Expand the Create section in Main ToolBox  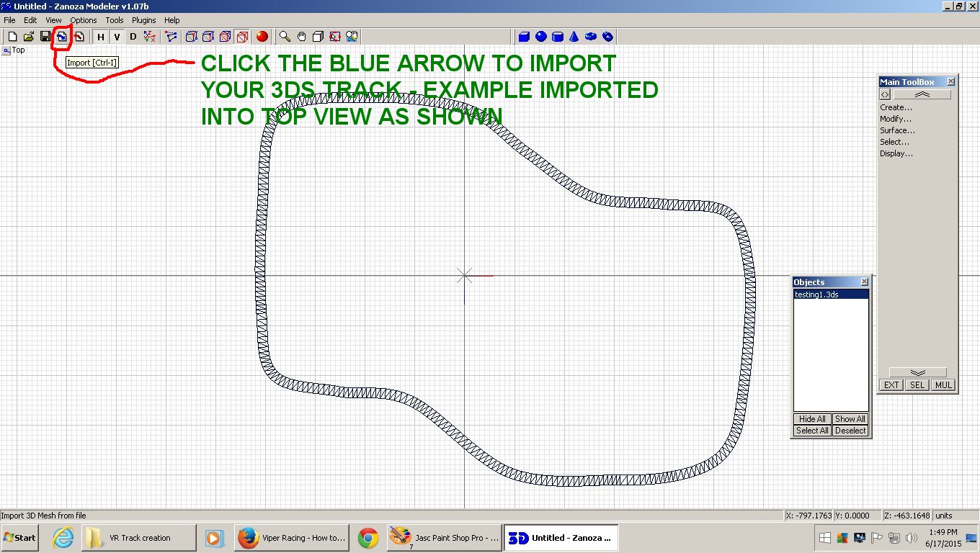896,107
